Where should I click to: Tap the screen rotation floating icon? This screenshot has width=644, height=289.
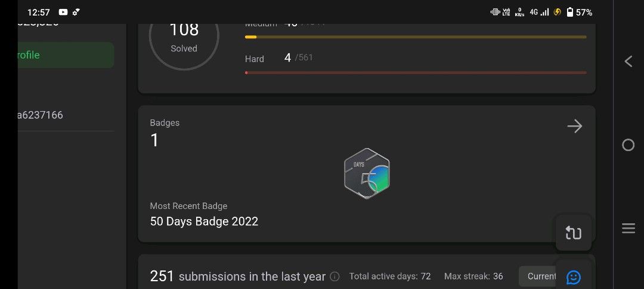(574, 233)
